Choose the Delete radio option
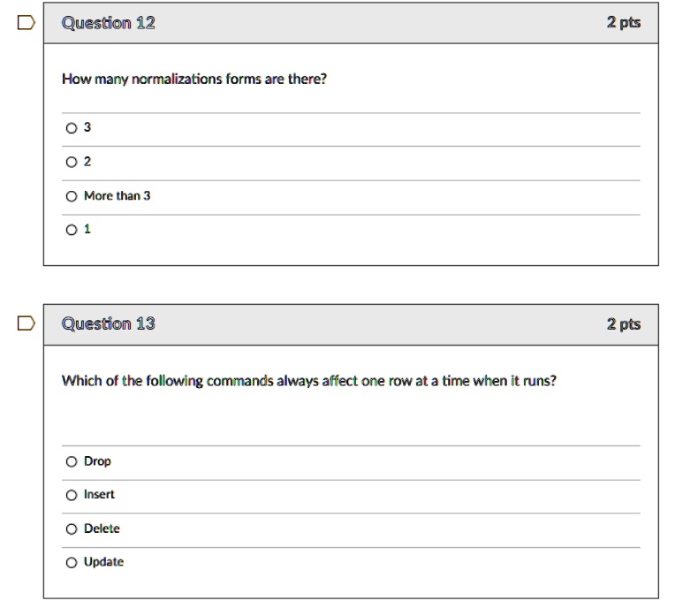The width and height of the screenshot is (675, 616). click(72, 529)
